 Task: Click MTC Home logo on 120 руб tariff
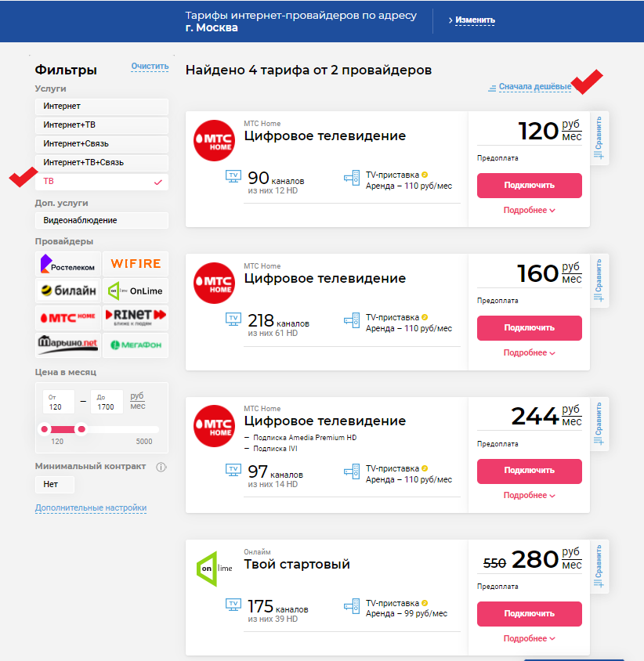tap(214, 141)
